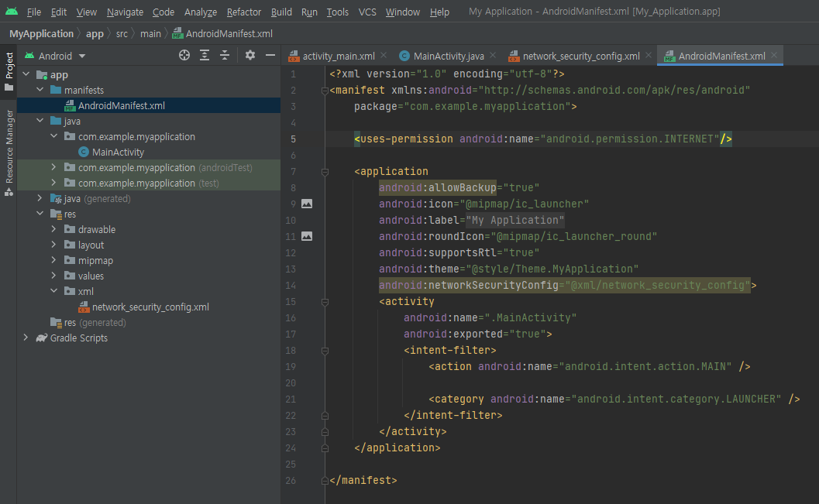Open the Android view selector dropdown
The width and height of the screenshot is (819, 504).
pos(55,56)
